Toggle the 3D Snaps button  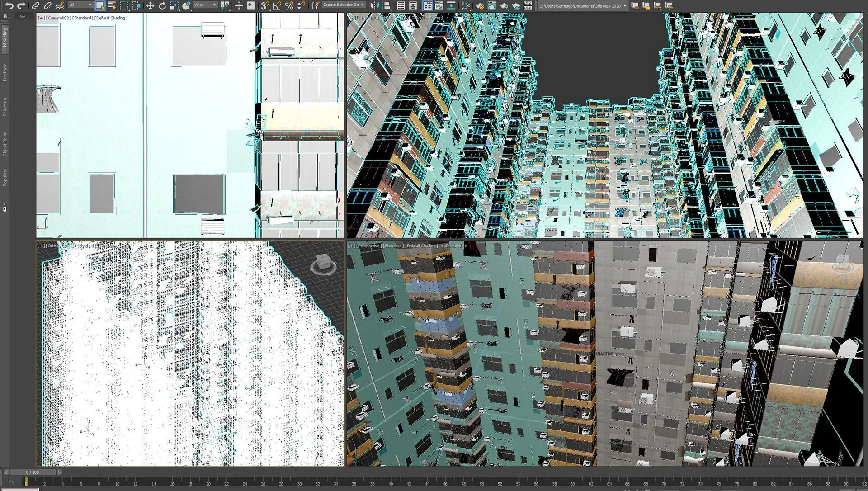pos(265,5)
